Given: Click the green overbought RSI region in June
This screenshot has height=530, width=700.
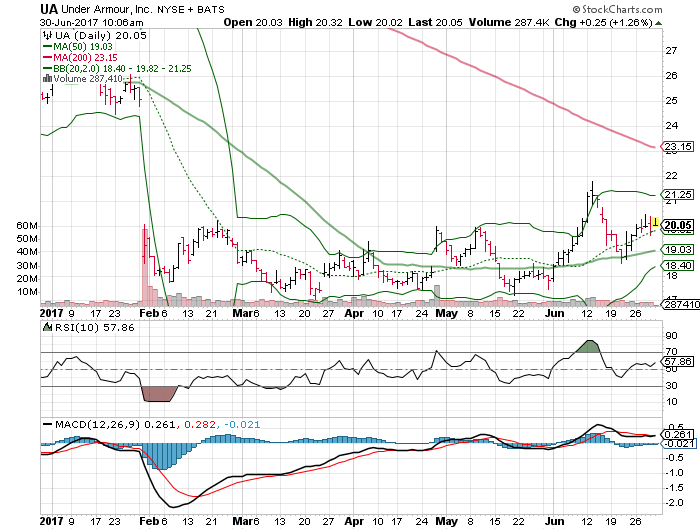Looking at the screenshot, I should (x=589, y=346).
